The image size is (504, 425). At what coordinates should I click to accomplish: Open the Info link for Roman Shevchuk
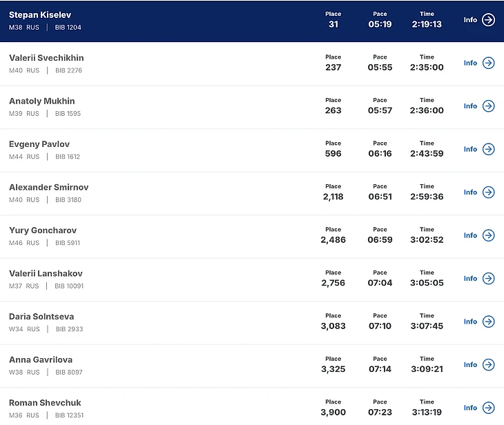[470, 408]
